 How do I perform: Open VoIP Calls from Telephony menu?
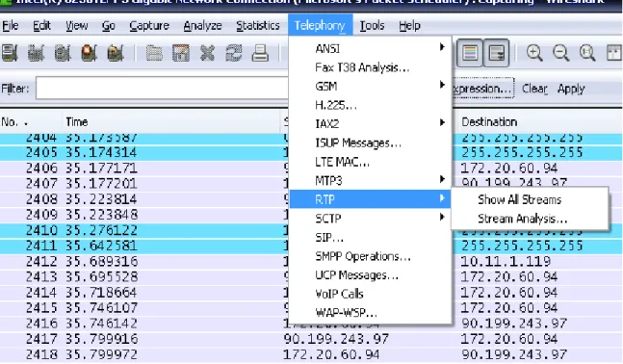click(x=371, y=294)
